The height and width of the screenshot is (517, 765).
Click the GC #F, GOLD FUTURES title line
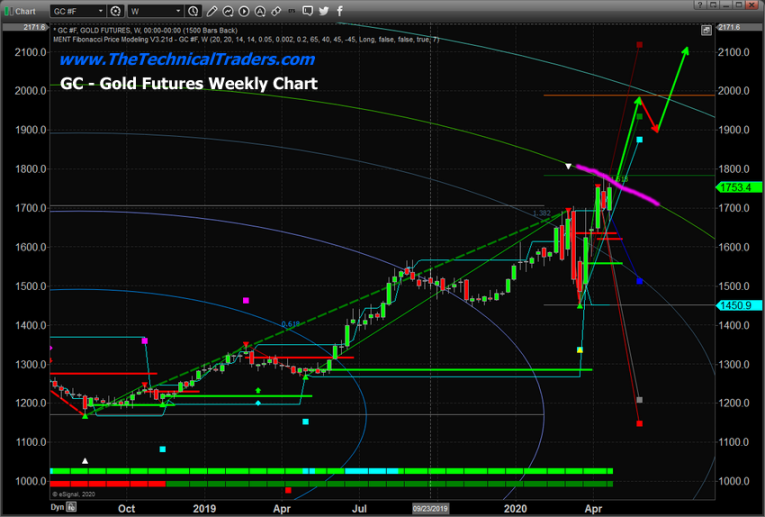145,30
